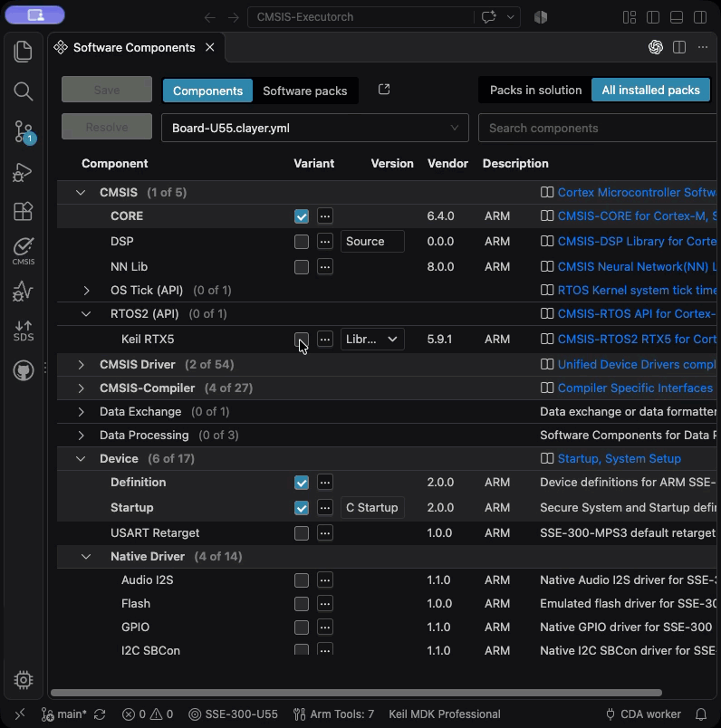Open options ellipsis for Audio I2S

(x=325, y=580)
